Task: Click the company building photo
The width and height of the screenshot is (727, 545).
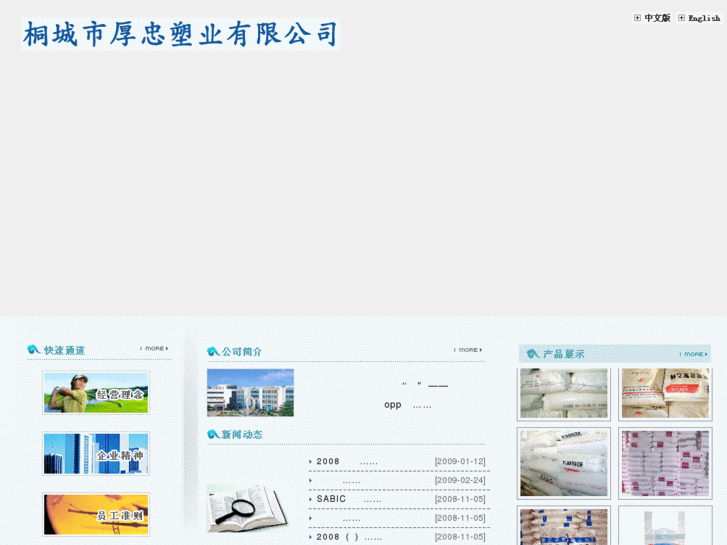Action: (250, 392)
